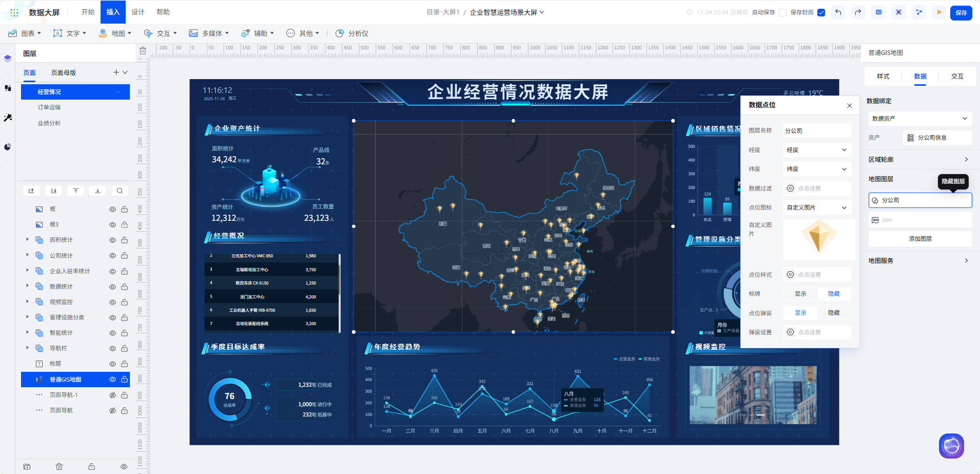Click the 添加图层 button

coord(919,239)
